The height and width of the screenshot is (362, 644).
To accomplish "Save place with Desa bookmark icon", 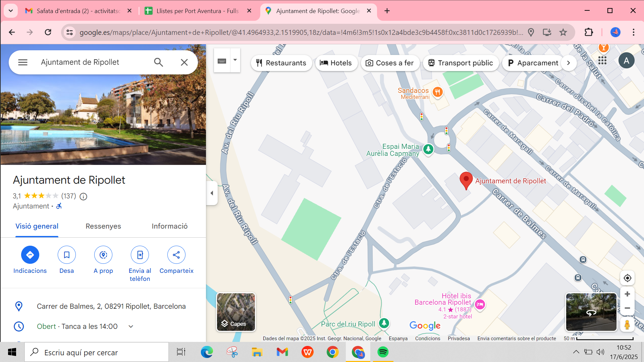I will tap(66, 255).
